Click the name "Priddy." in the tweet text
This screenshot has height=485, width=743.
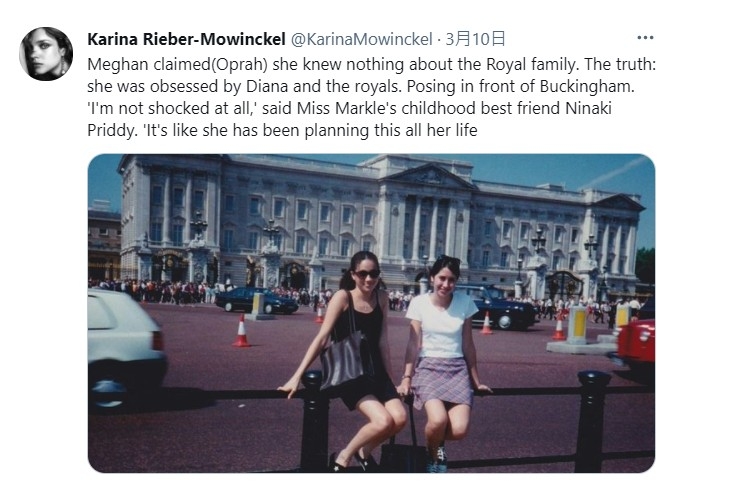[x=112, y=130]
